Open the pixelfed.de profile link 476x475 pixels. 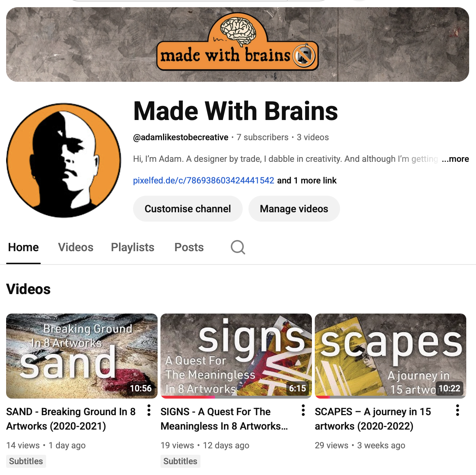tap(204, 181)
